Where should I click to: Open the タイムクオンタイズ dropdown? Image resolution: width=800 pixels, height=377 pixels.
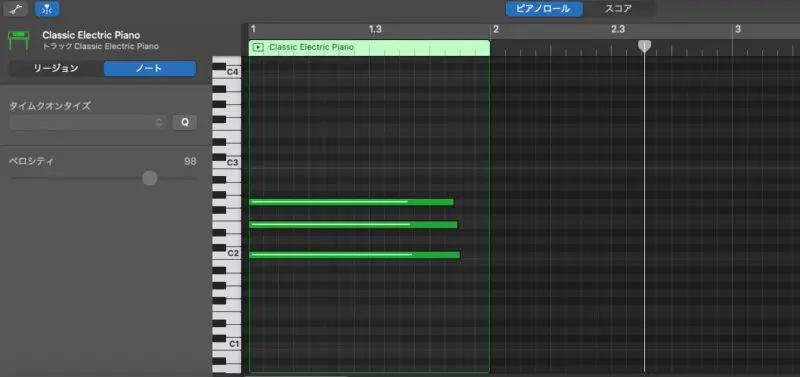pyautogui.click(x=87, y=122)
